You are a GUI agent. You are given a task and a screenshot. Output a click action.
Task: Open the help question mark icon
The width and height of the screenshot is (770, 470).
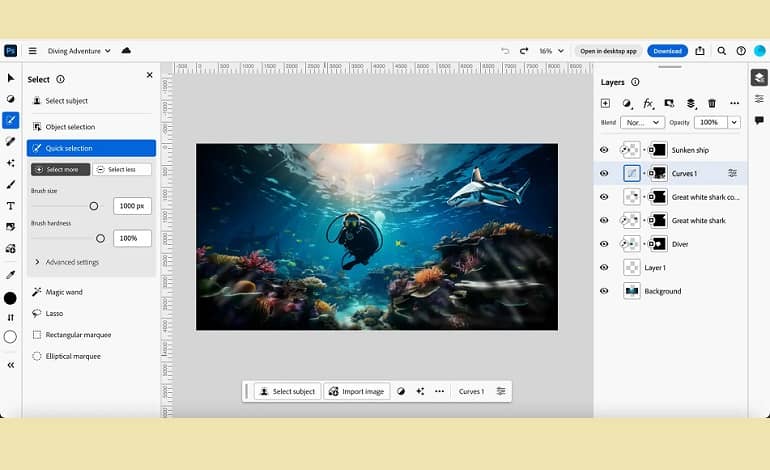(741, 51)
